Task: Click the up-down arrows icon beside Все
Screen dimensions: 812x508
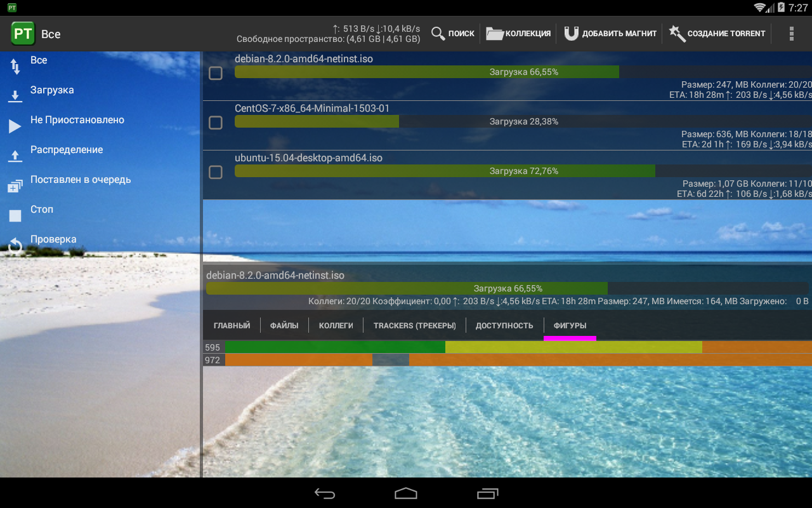Action: (15, 66)
